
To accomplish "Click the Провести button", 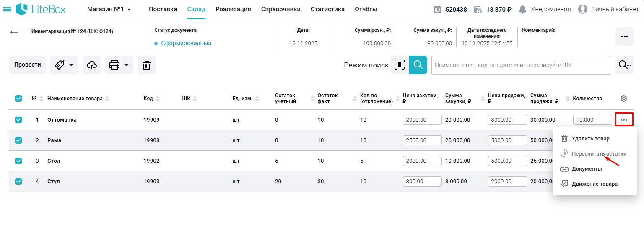I will tap(27, 65).
